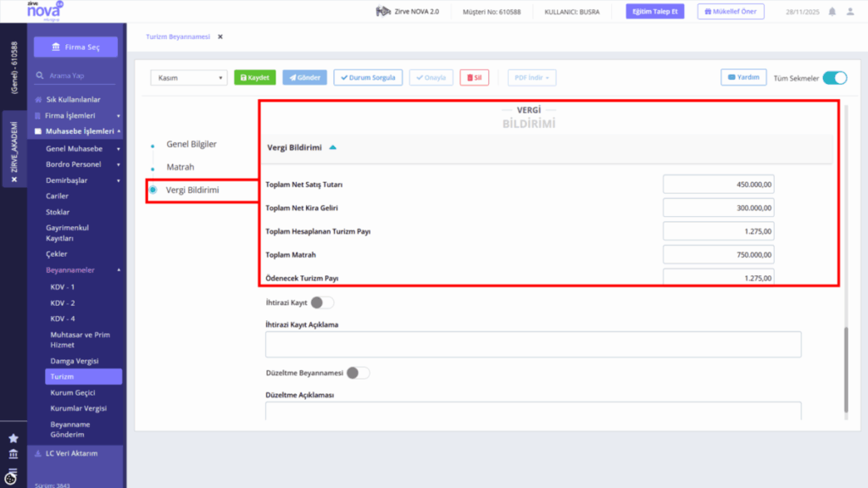The height and width of the screenshot is (488, 868).
Task: Click the Kaydet button
Action: [254, 77]
